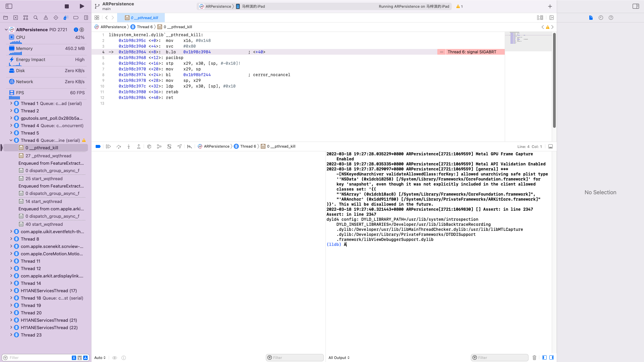The image size is (644, 362).
Task: Click Thread 6 signal SIGABRT annotation
Action: click(472, 52)
